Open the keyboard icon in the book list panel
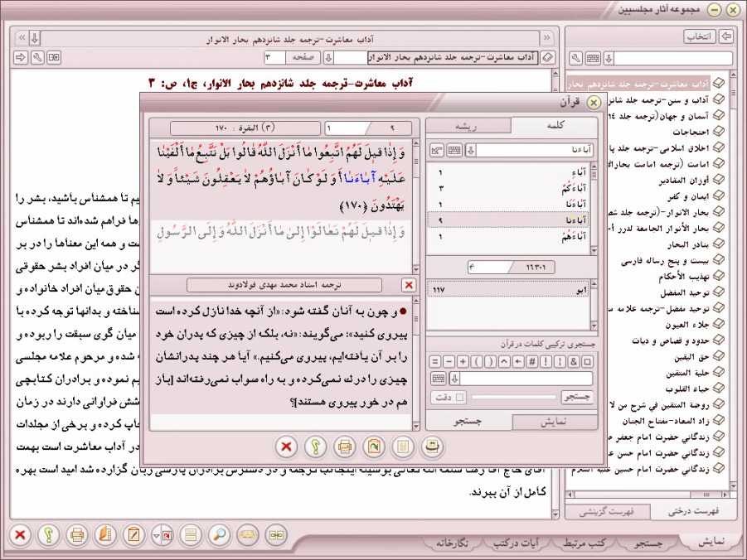Image resolution: width=747 pixels, height=560 pixels. (x=593, y=59)
